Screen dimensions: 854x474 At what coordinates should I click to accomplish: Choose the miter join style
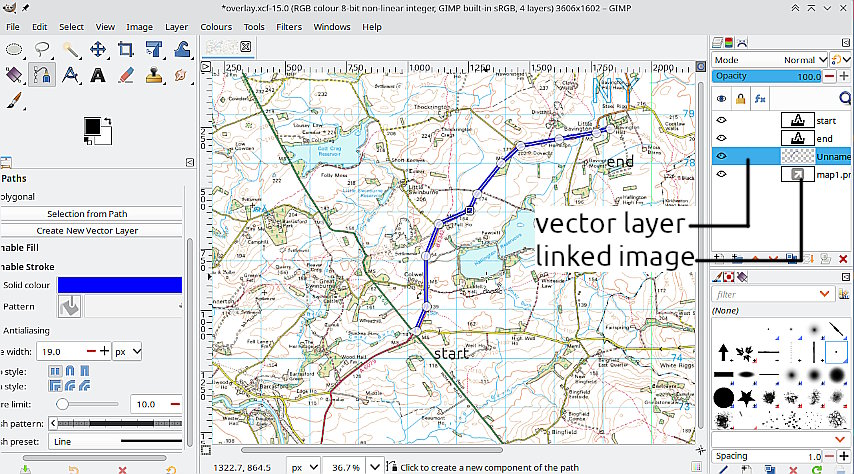[x=55, y=386]
